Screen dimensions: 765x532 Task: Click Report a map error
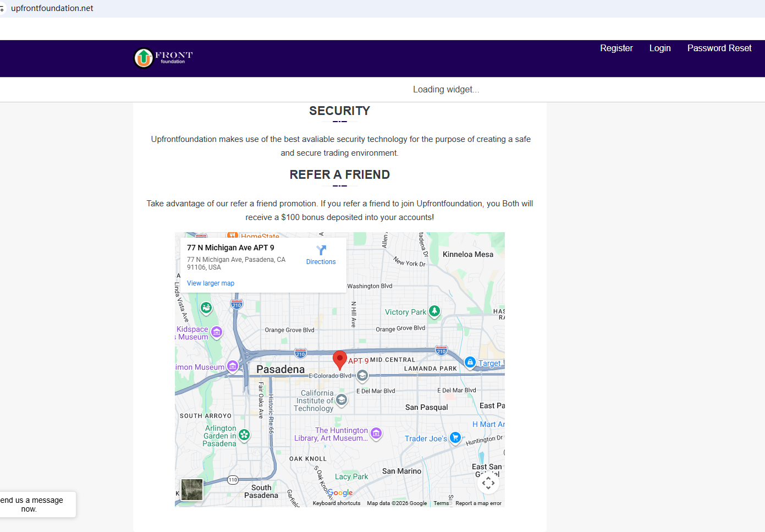click(478, 503)
